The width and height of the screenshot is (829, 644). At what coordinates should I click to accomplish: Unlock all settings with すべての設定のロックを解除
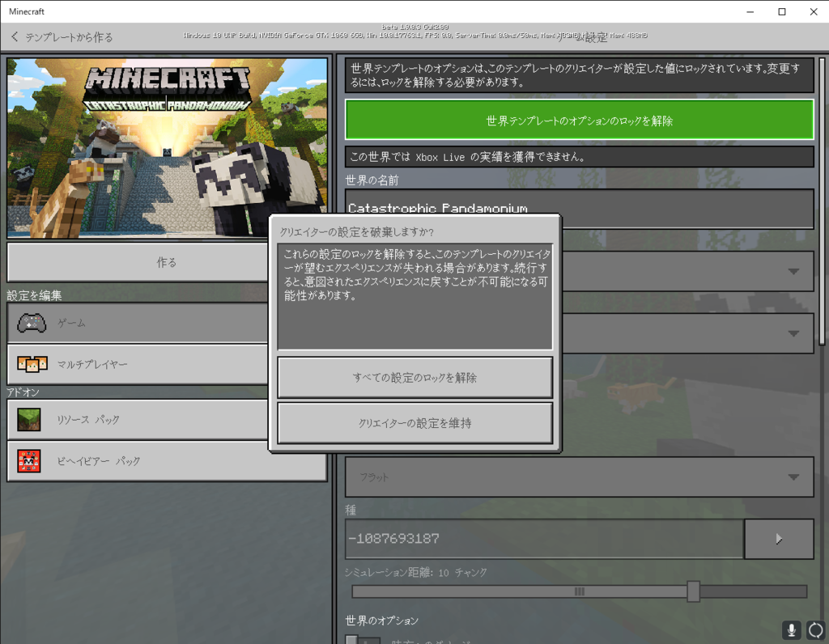pos(415,378)
